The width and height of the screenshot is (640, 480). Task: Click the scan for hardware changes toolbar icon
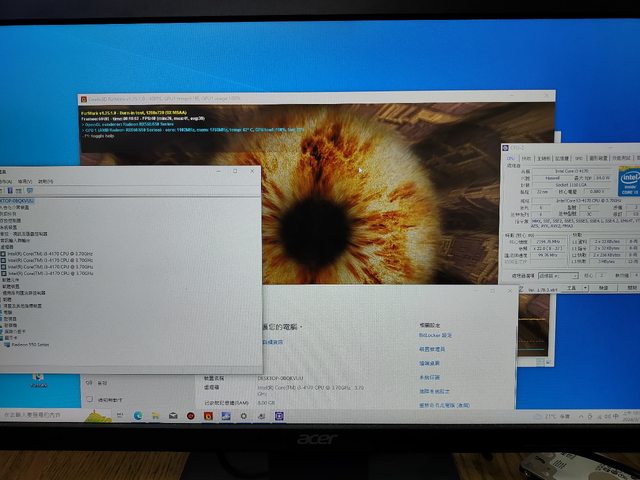30,190
